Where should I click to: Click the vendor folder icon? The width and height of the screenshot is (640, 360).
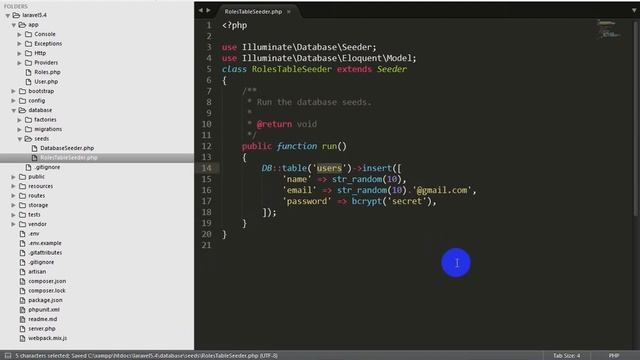click(22, 224)
